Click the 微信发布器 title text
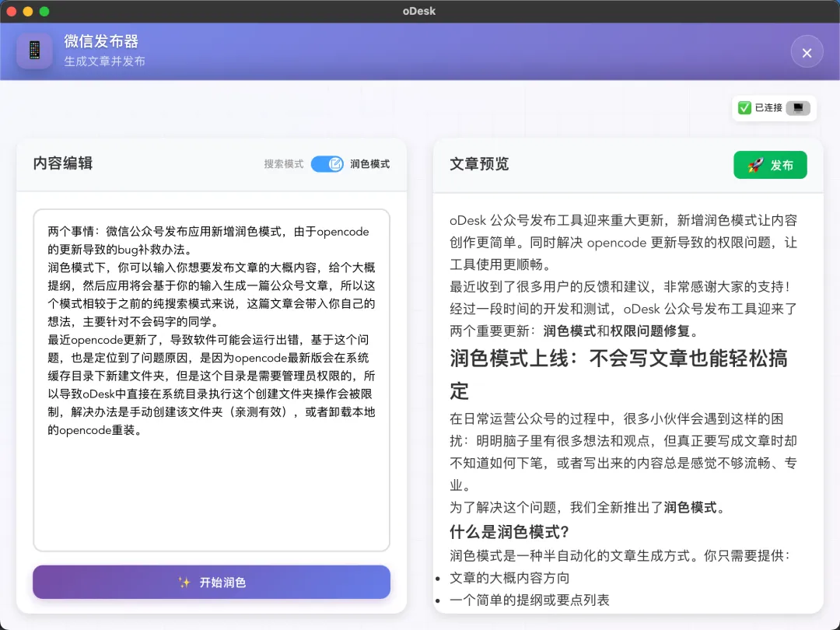 pos(101,41)
